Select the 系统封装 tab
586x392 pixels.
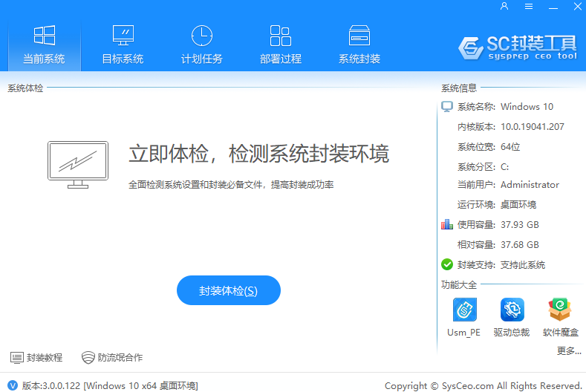pyautogui.click(x=359, y=45)
